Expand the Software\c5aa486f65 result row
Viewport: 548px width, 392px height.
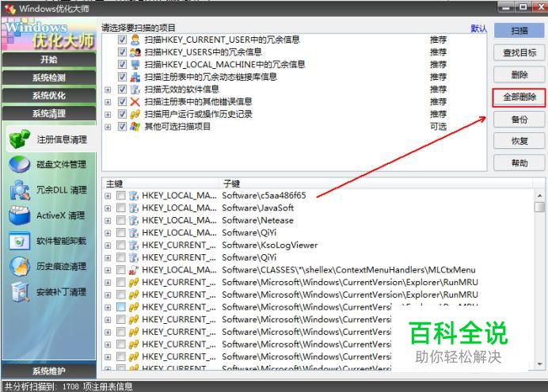[x=108, y=196]
